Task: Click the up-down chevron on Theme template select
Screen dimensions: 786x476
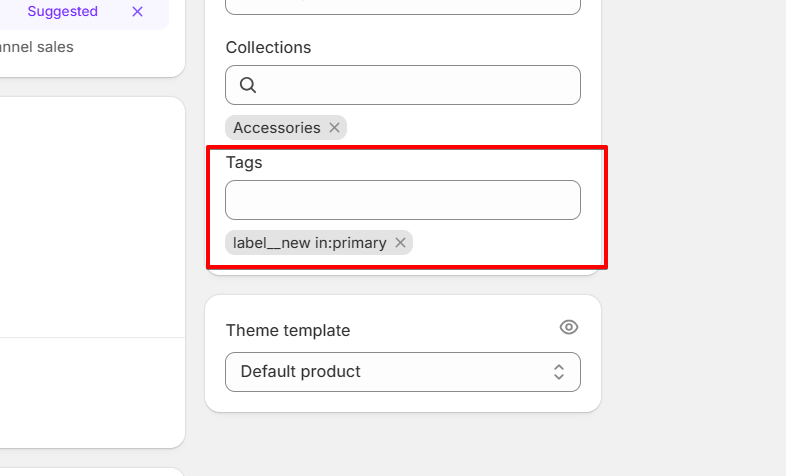Action: pyautogui.click(x=559, y=372)
